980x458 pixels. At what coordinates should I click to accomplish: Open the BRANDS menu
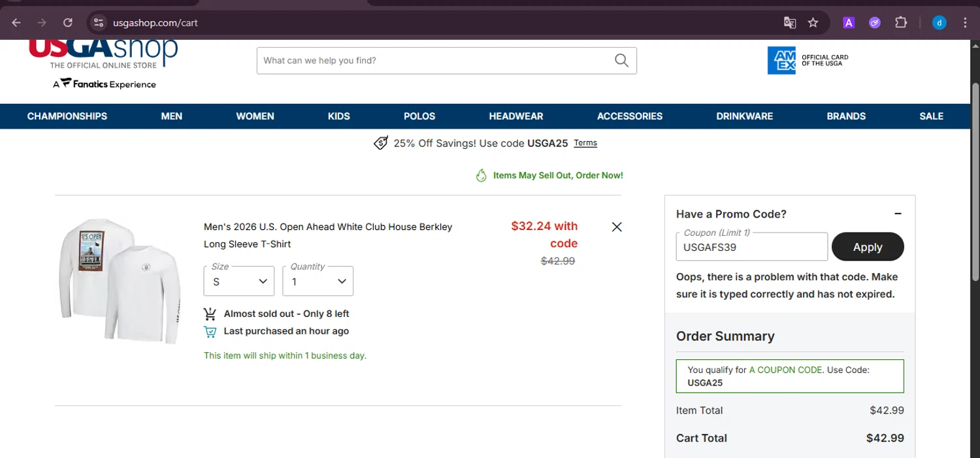coord(846,116)
